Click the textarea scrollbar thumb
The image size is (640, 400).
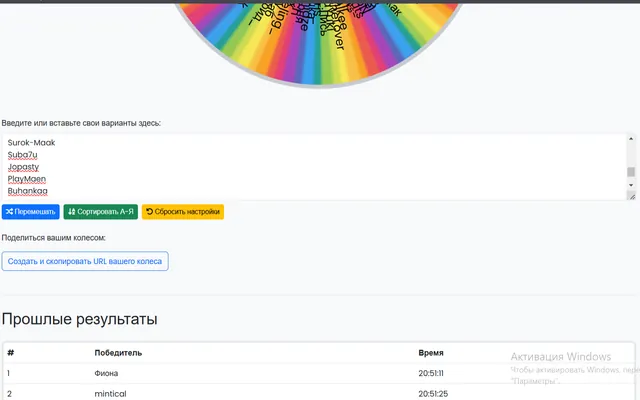click(631, 172)
